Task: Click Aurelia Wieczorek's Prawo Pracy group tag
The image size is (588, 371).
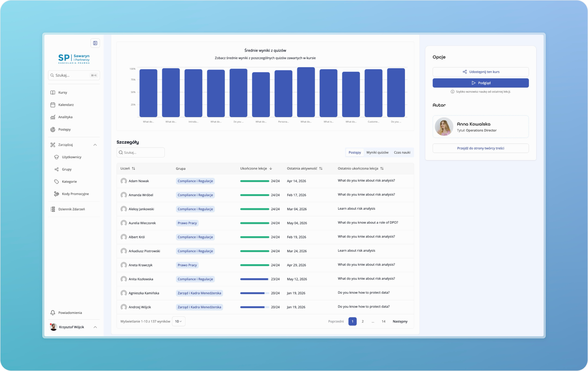Action: (x=187, y=223)
